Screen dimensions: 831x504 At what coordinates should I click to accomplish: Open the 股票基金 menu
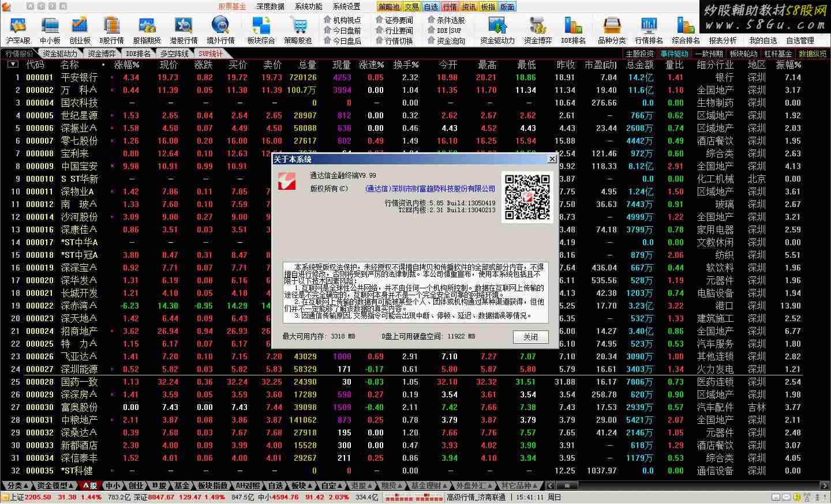(232, 7)
